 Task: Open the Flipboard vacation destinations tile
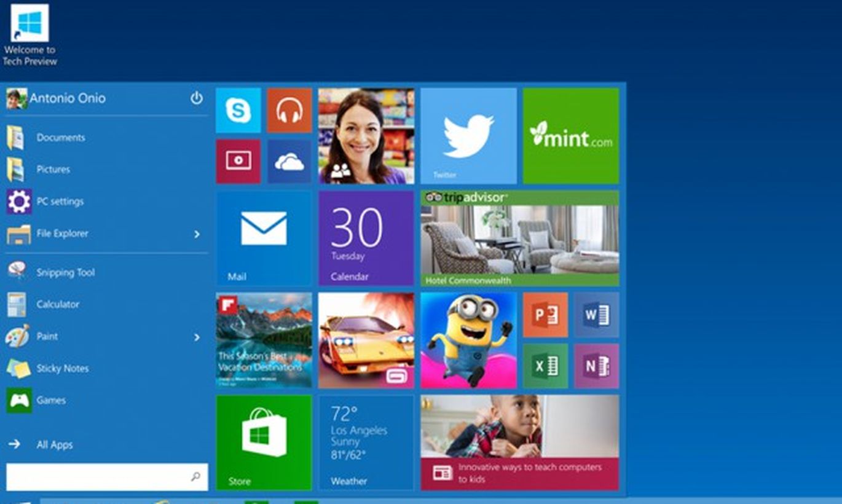coord(264,340)
